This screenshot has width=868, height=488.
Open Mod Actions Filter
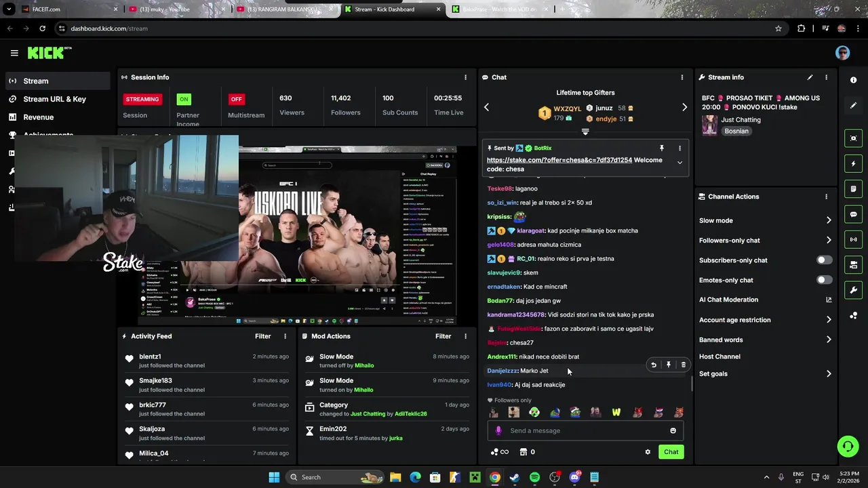443,336
